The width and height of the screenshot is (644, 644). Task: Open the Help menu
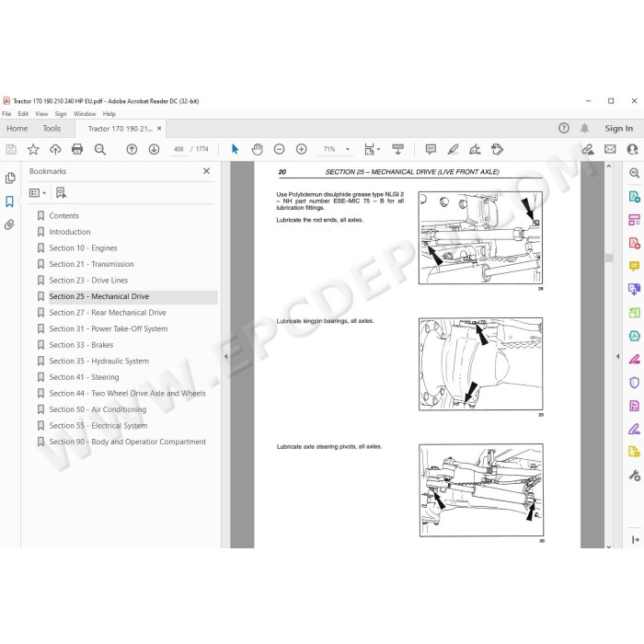109,114
